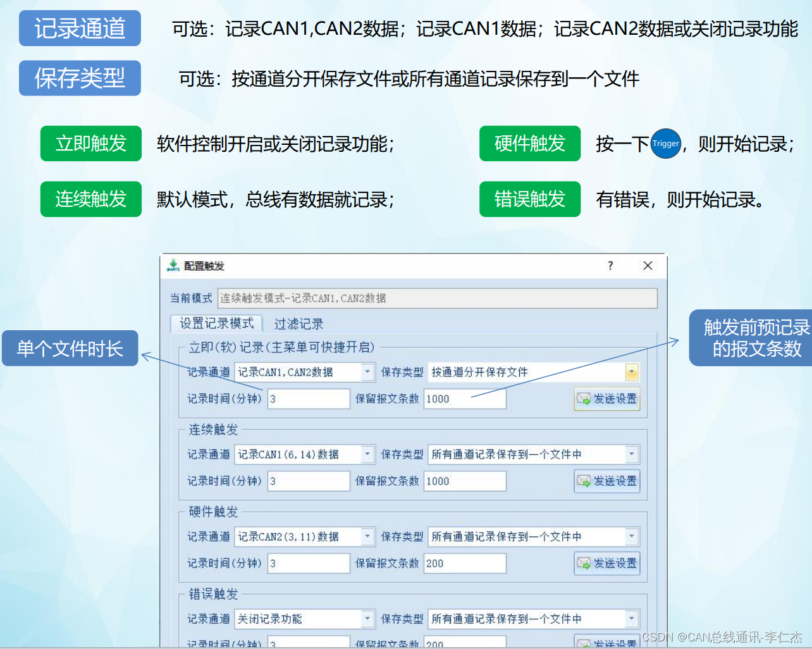Click the green 立即触发 badge
The height and width of the screenshot is (649, 812).
coord(90,144)
